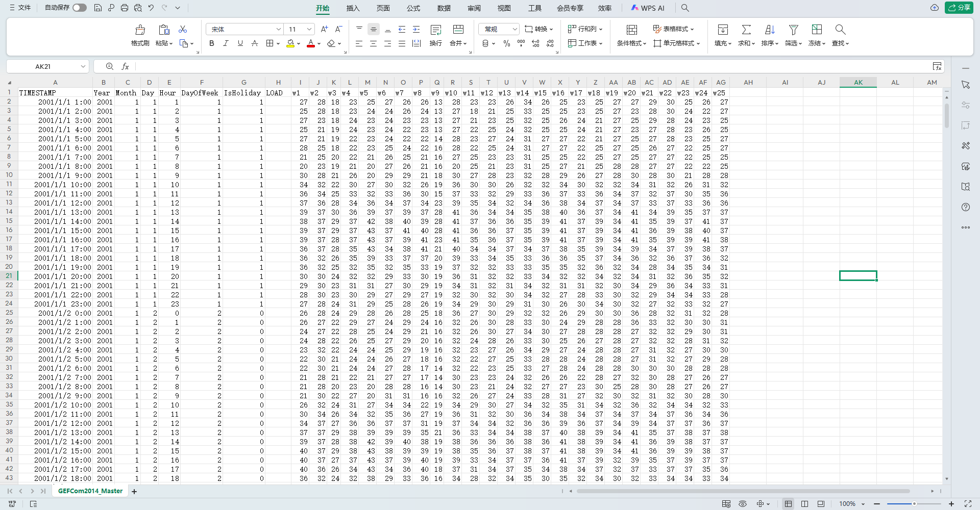Toggle Bold formatting

point(212,43)
